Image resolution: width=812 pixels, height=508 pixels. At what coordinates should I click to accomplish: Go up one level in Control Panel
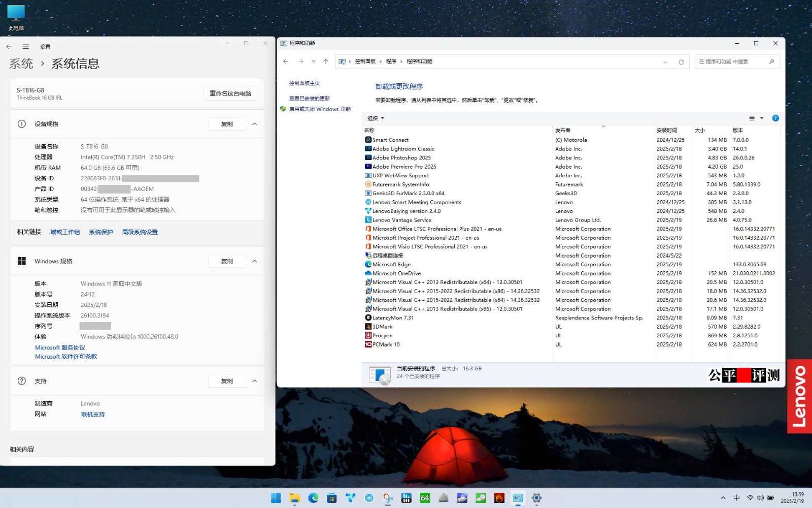click(x=326, y=61)
